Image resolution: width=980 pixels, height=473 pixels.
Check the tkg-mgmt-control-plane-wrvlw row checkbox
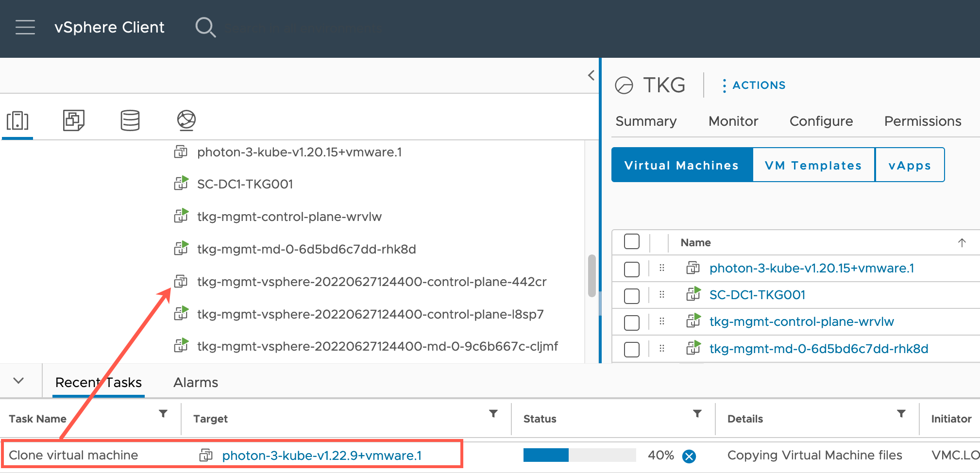click(x=632, y=322)
